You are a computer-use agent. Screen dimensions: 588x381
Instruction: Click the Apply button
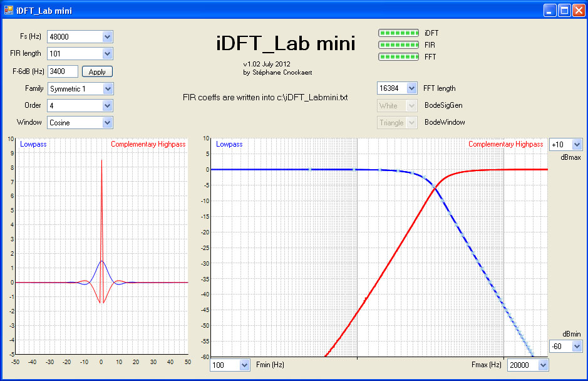pyautogui.click(x=97, y=71)
